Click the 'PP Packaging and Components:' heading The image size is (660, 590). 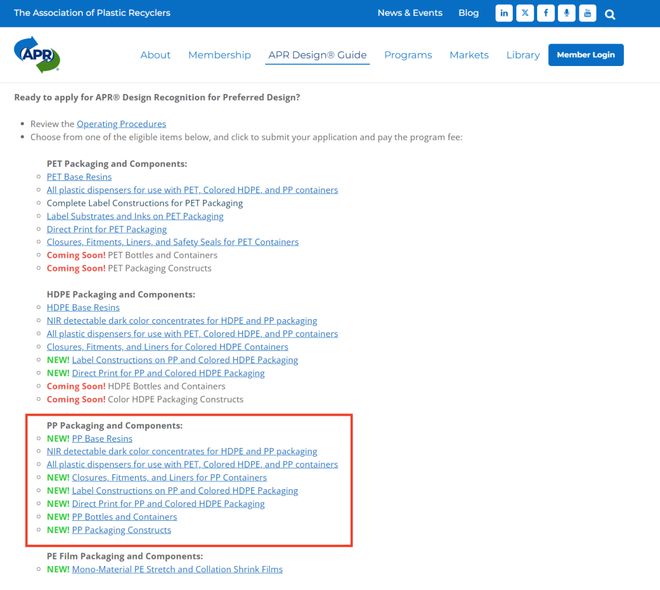114,425
